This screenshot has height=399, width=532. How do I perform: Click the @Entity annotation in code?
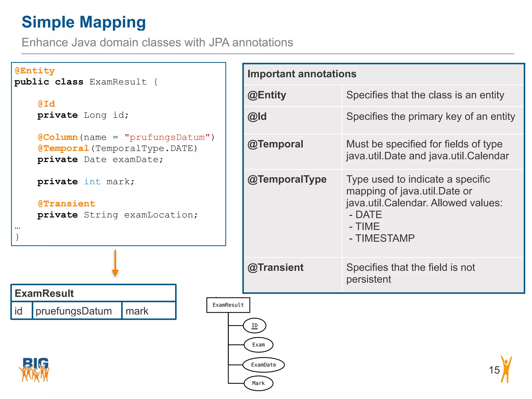click(x=35, y=71)
